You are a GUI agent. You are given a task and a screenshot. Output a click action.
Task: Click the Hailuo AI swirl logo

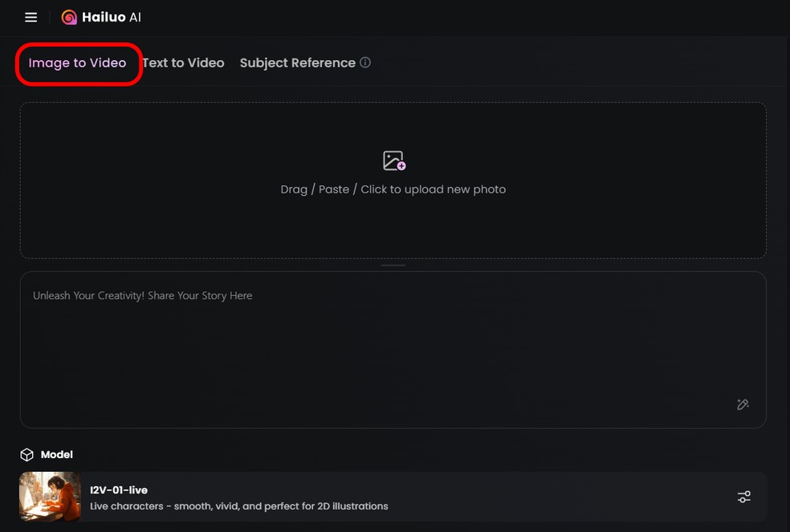coord(69,18)
